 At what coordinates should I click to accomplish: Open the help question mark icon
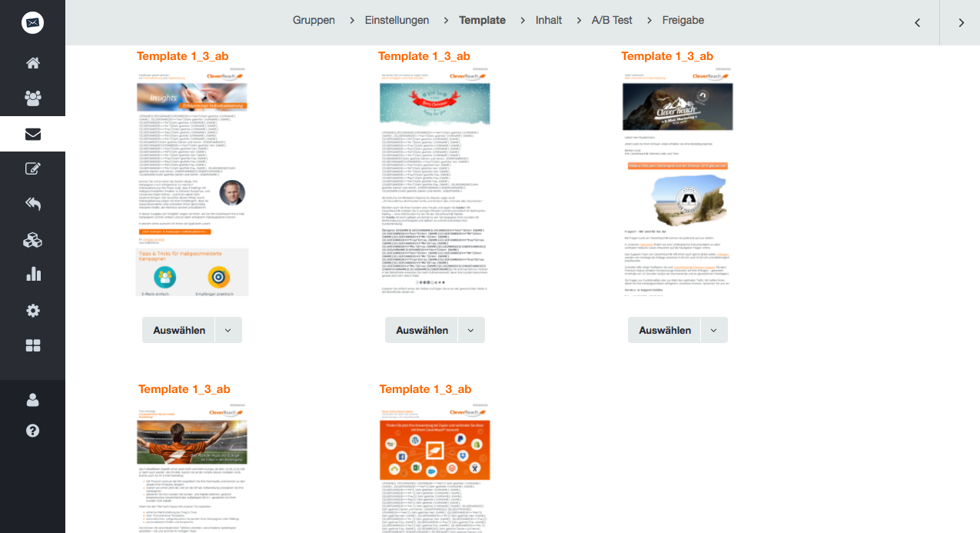pyautogui.click(x=32, y=431)
